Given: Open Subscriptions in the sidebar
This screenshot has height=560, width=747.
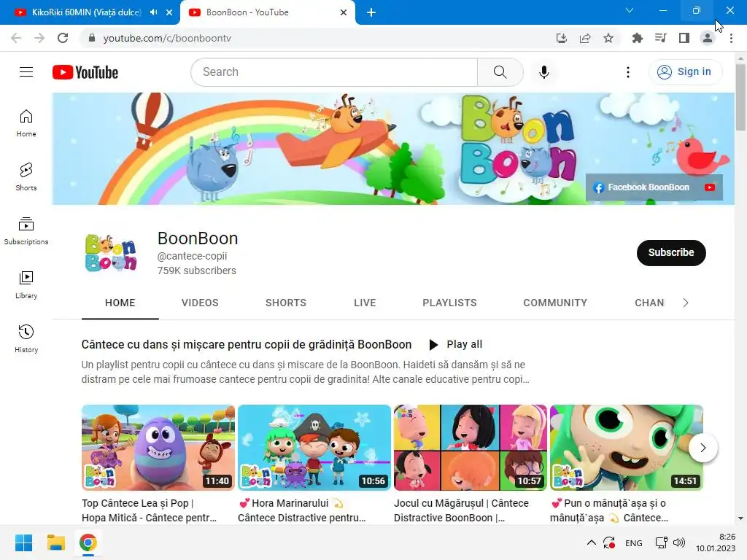Looking at the screenshot, I should pos(26,231).
